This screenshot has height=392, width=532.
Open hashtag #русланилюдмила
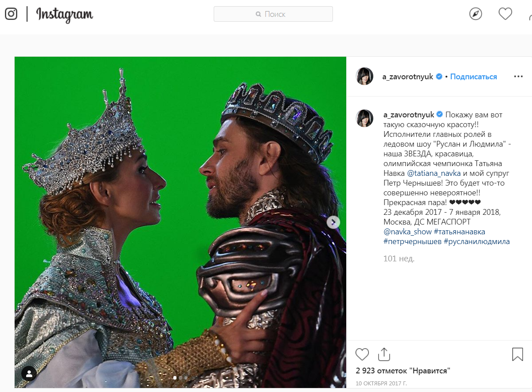pos(477,241)
